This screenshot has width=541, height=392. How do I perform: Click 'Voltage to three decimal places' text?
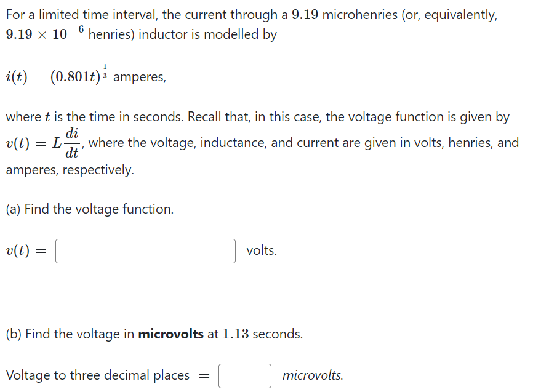click(98, 375)
